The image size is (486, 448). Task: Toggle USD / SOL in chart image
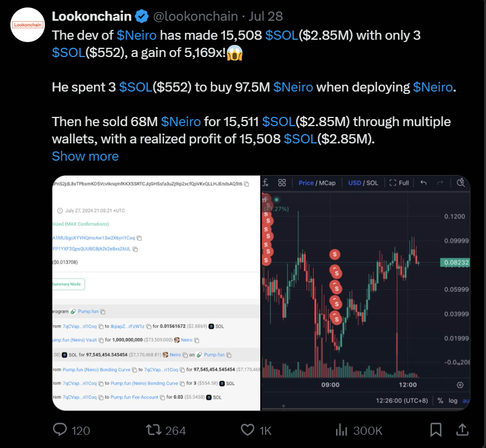(363, 183)
